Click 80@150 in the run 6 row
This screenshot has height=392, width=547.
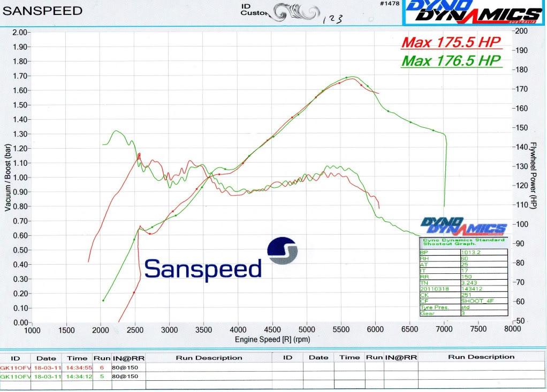125,367
